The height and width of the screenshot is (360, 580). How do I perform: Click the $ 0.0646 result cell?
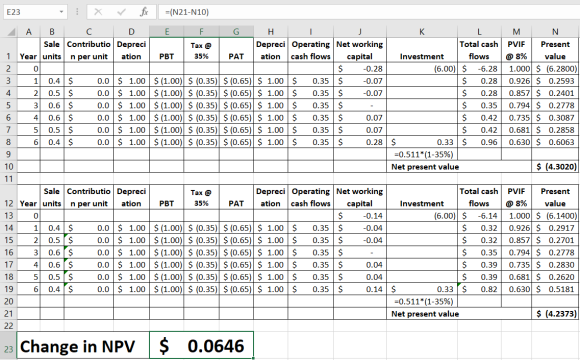202,346
